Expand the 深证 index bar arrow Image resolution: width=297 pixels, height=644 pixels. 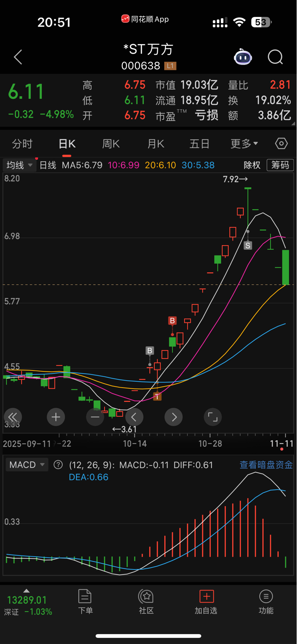click(x=26, y=591)
